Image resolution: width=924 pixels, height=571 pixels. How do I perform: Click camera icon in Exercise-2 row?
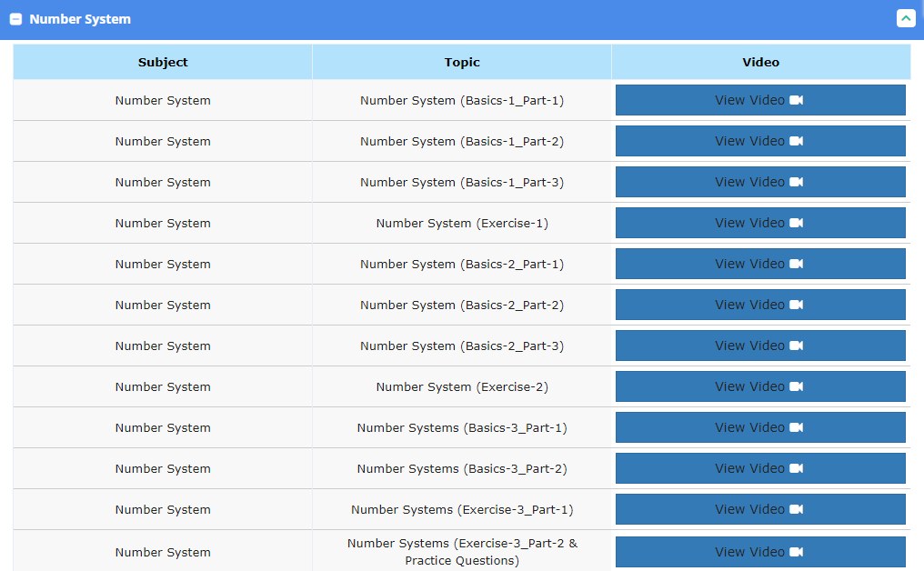click(x=796, y=386)
